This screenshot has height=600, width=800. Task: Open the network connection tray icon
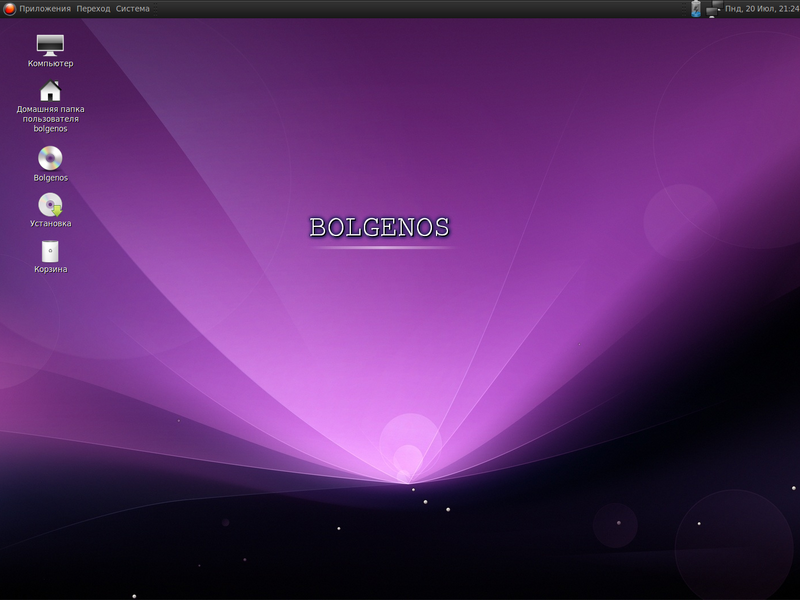pos(714,9)
